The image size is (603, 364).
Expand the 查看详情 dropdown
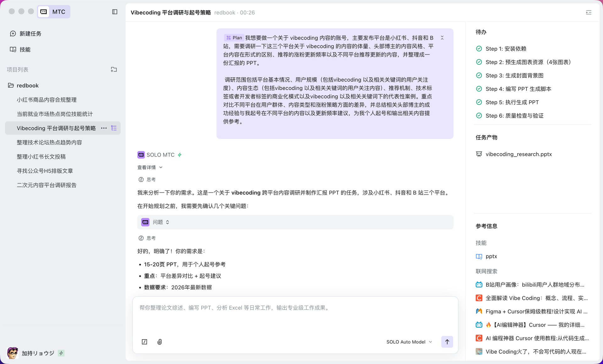[x=150, y=167]
